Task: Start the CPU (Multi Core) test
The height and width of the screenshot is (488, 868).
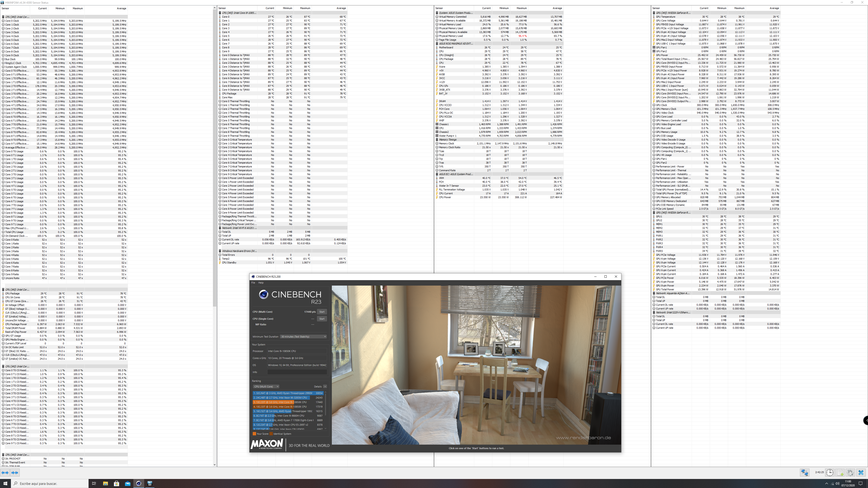Action: click(x=322, y=312)
